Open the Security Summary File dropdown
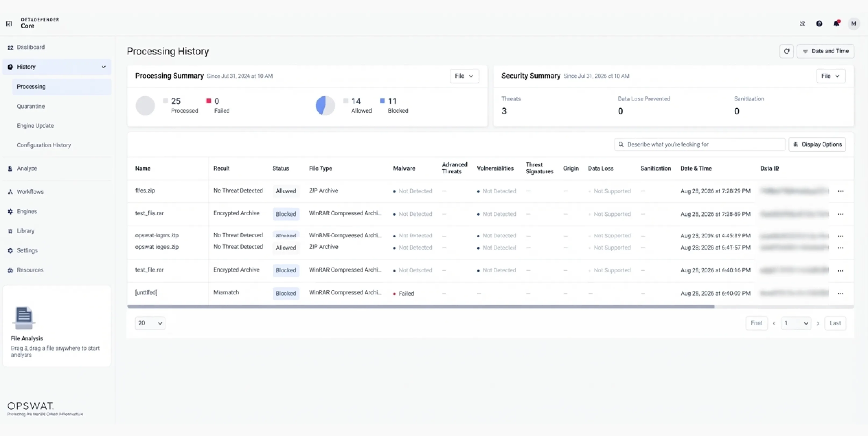The height and width of the screenshot is (436, 868). [x=831, y=76]
